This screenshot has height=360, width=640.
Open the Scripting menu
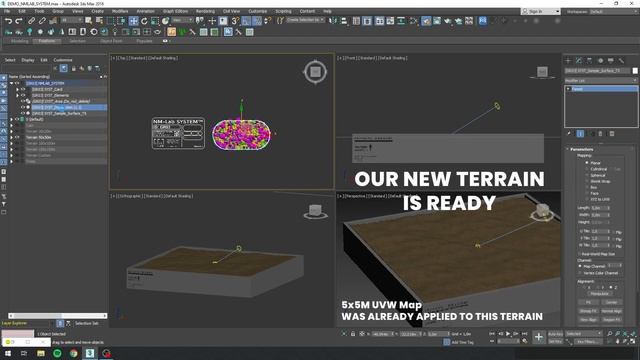tap(283, 11)
